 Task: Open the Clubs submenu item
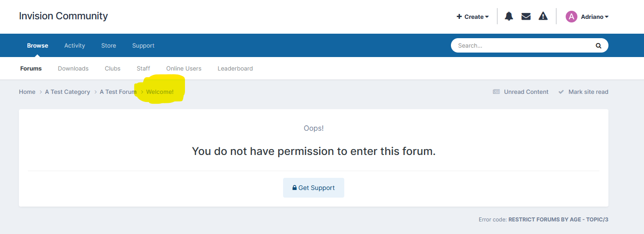click(113, 68)
